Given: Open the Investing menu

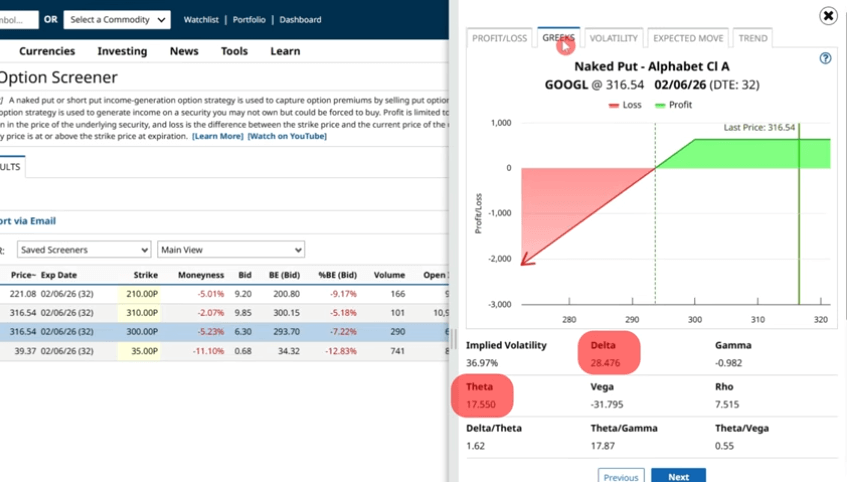Looking at the screenshot, I should click(x=122, y=51).
